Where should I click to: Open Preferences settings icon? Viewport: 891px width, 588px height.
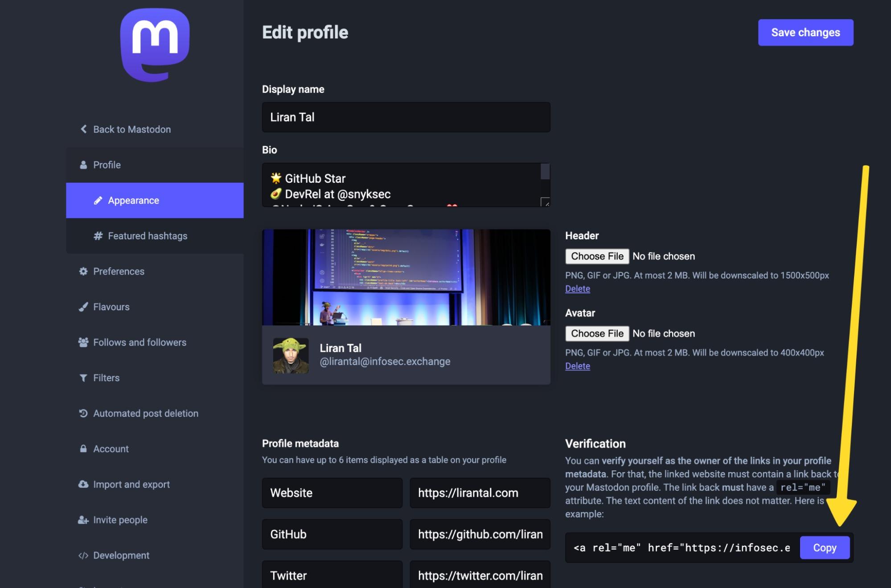pyautogui.click(x=83, y=271)
